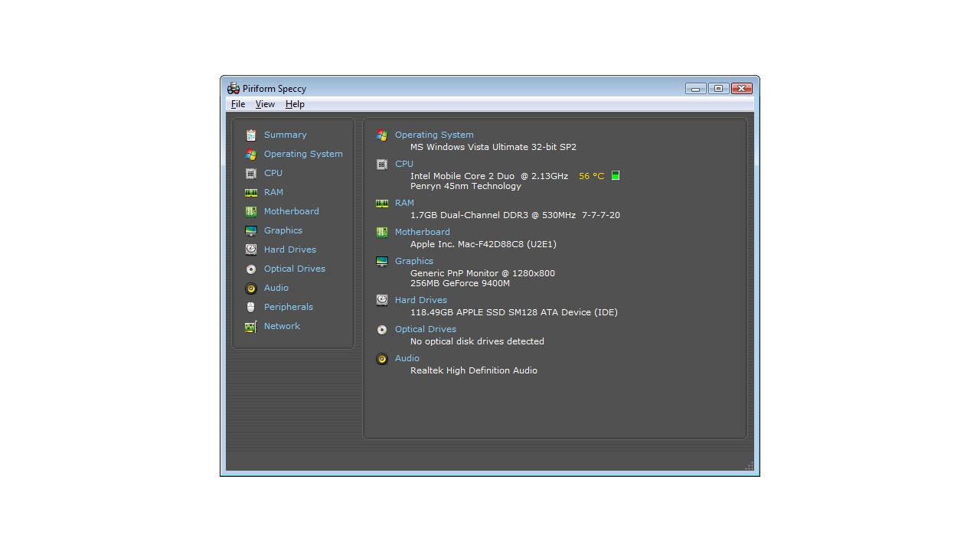Click the Hard Drives disk icon in sidebar
Viewport: 980px width, 551px height.
250,249
